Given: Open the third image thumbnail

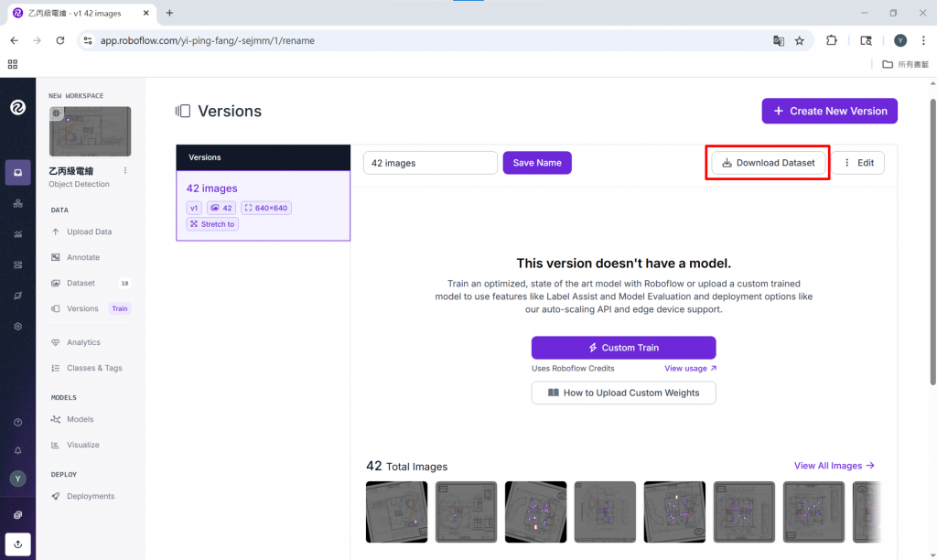Looking at the screenshot, I should pyautogui.click(x=535, y=512).
